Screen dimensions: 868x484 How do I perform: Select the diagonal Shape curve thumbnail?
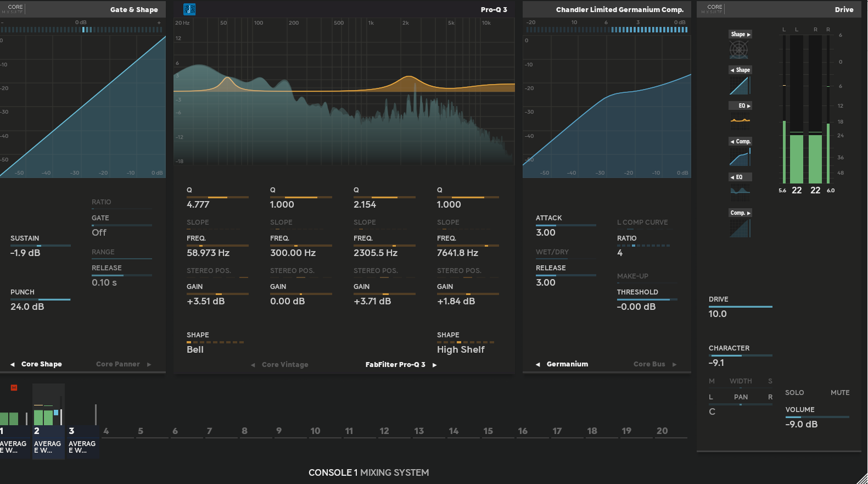(x=740, y=86)
